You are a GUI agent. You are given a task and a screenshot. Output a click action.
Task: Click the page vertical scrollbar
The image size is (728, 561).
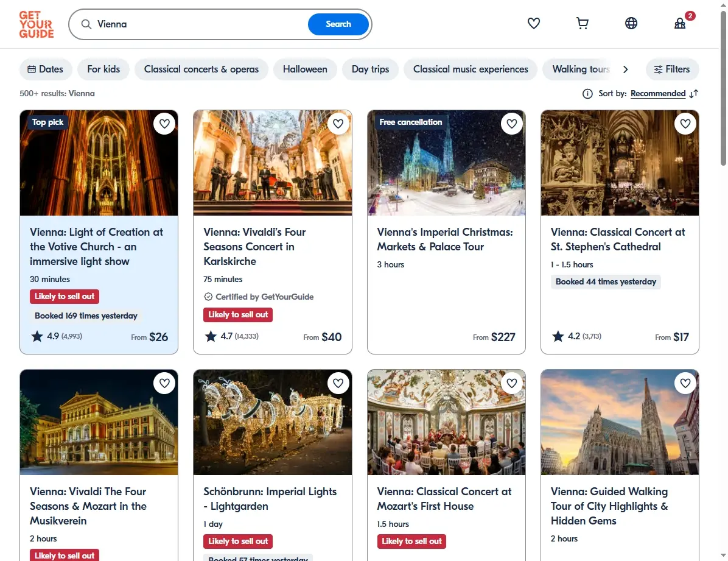click(723, 88)
